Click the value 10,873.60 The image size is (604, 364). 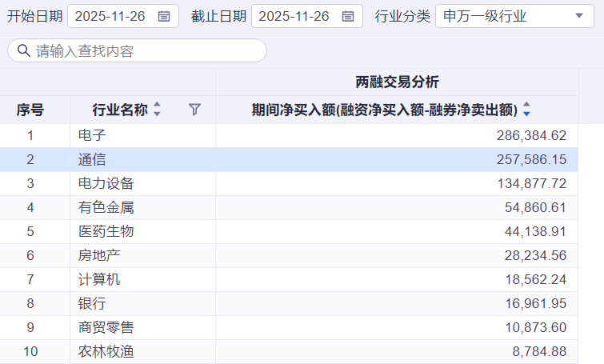coord(536,327)
